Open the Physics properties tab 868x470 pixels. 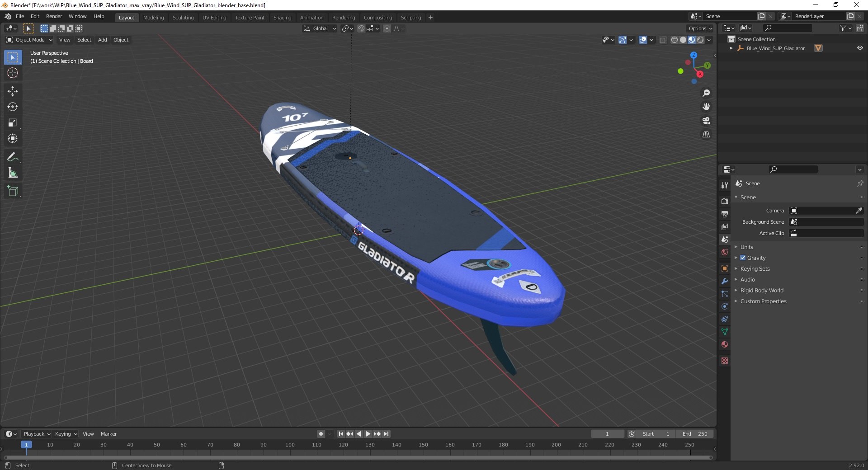(725, 306)
